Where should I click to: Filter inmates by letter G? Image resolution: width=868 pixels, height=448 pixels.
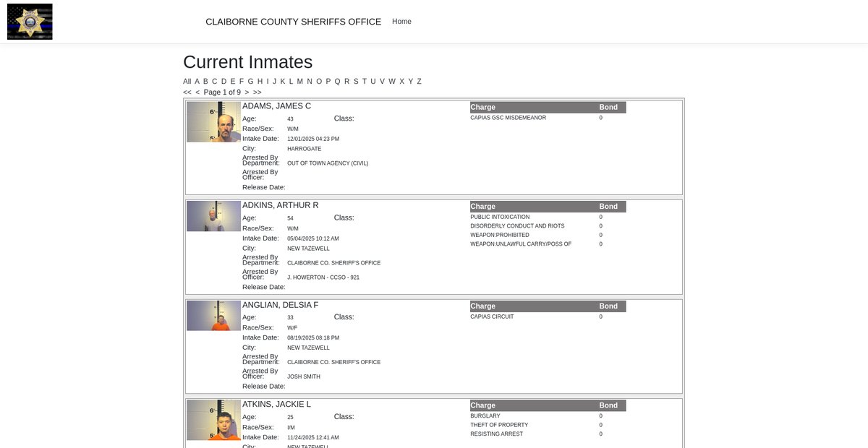point(250,82)
